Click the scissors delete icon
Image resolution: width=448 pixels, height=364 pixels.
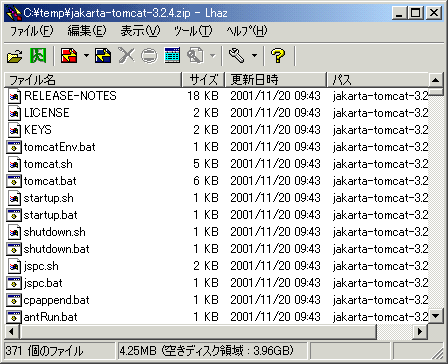tap(126, 56)
